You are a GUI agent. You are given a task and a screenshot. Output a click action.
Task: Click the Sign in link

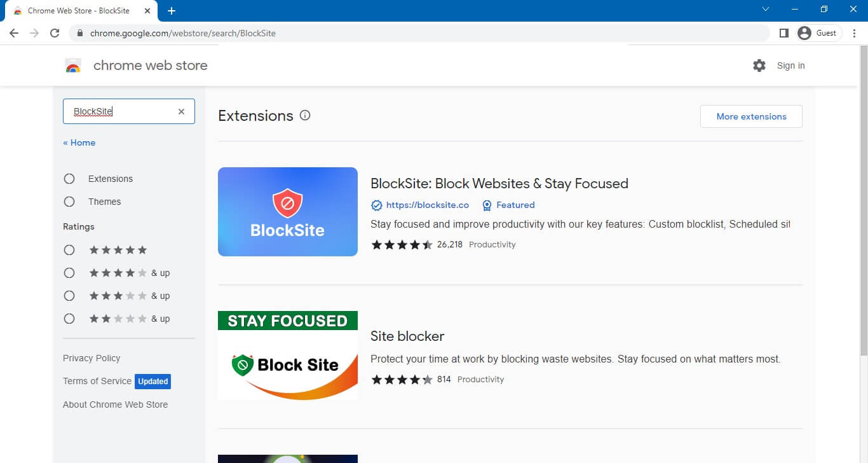[x=790, y=66]
